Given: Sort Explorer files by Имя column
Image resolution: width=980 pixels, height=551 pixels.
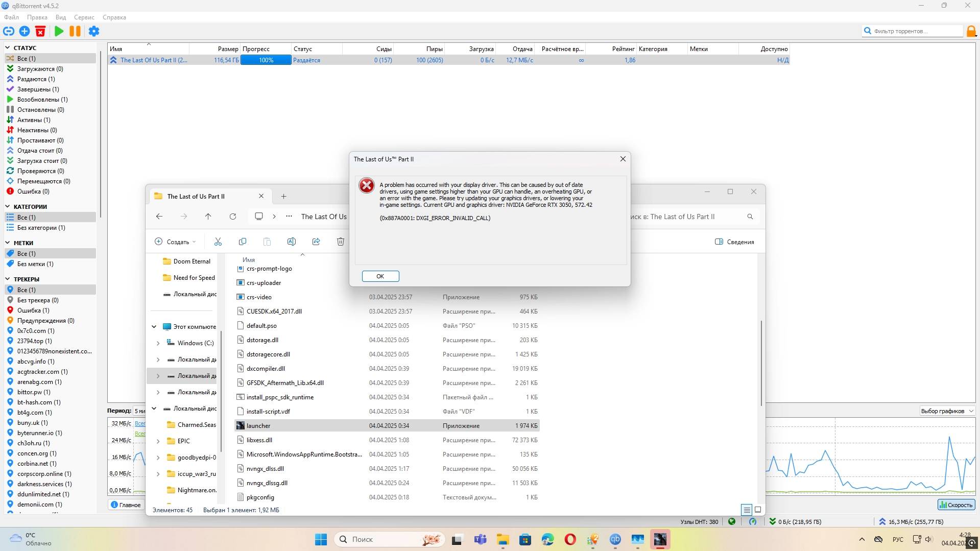Looking at the screenshot, I should coord(249,260).
